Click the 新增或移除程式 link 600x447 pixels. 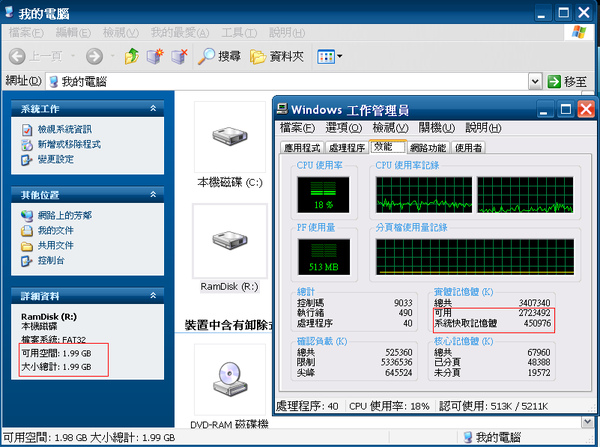(69, 144)
